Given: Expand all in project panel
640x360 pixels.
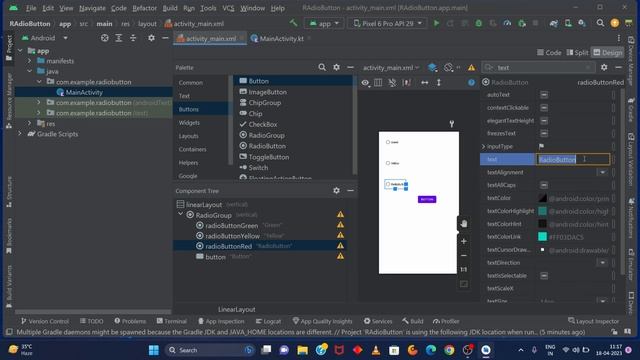Looking at the screenshot, I should (119, 38).
